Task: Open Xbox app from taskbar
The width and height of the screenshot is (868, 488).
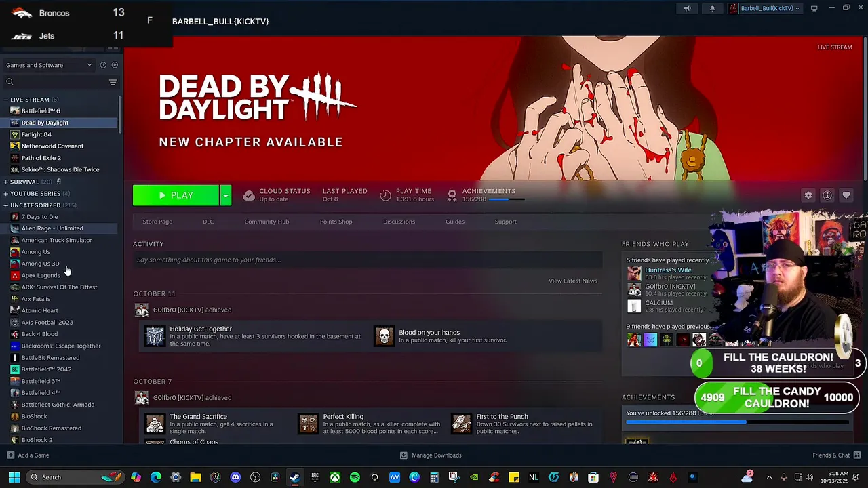Action: click(335, 477)
